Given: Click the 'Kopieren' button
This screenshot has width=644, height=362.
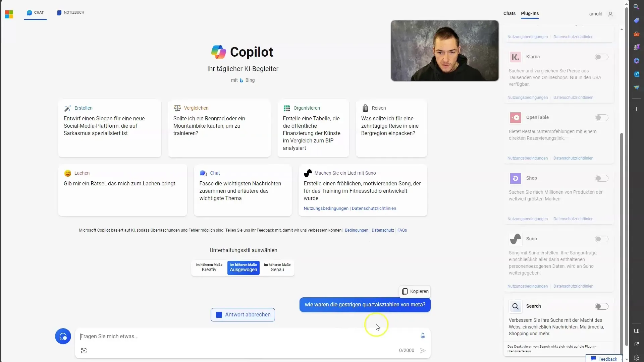Looking at the screenshot, I should point(415,291).
